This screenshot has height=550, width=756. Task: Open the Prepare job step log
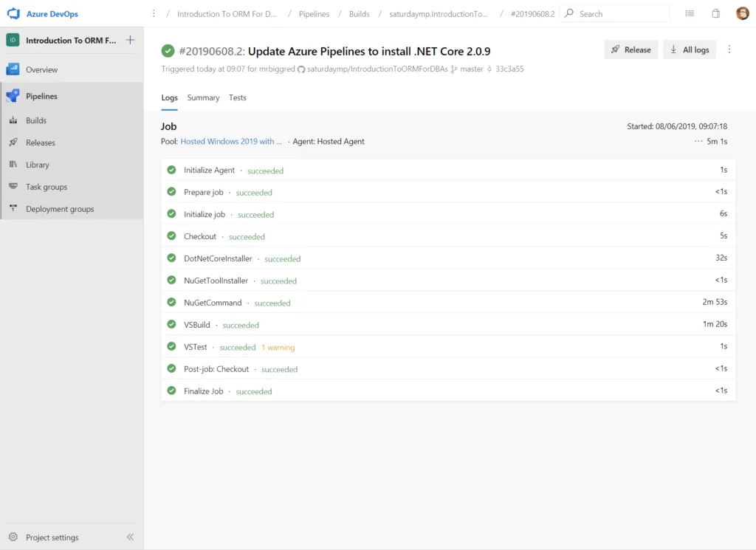pos(448,192)
